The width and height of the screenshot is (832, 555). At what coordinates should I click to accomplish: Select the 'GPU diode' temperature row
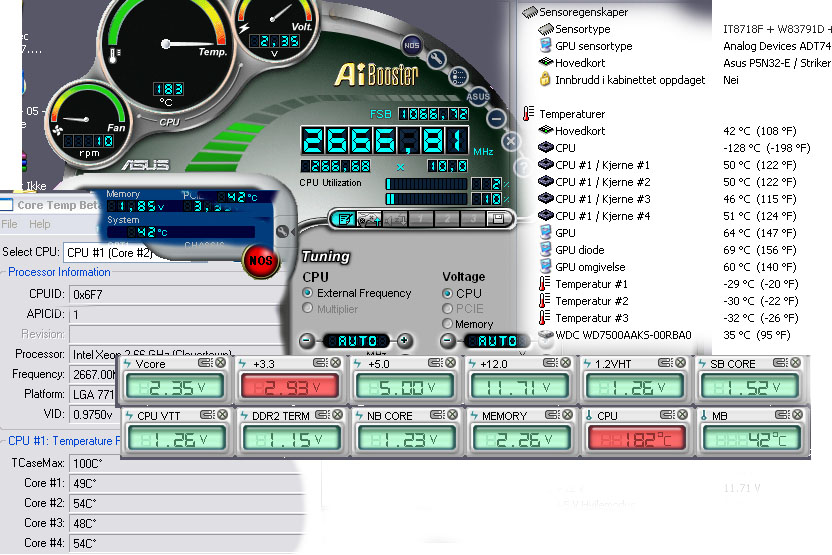tap(579, 250)
